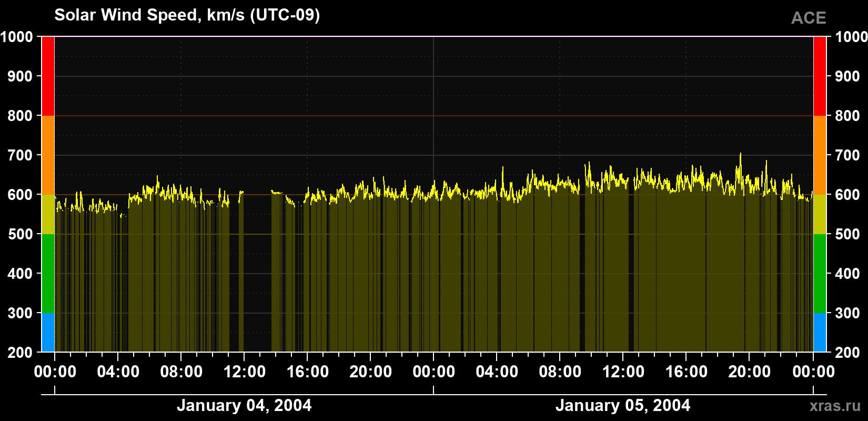Click the '12:00' time label for January 04

pos(244,372)
